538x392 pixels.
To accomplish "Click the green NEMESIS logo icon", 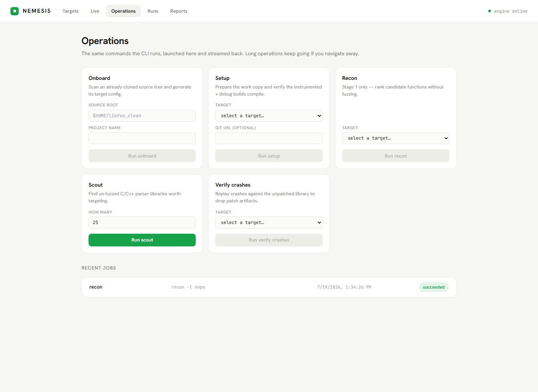I will [15, 11].
